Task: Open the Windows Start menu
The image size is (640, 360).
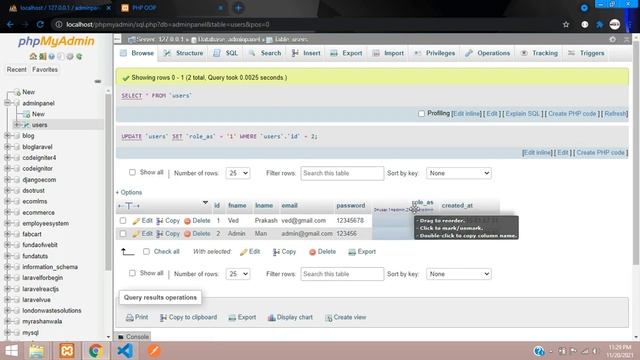Action: [11, 351]
